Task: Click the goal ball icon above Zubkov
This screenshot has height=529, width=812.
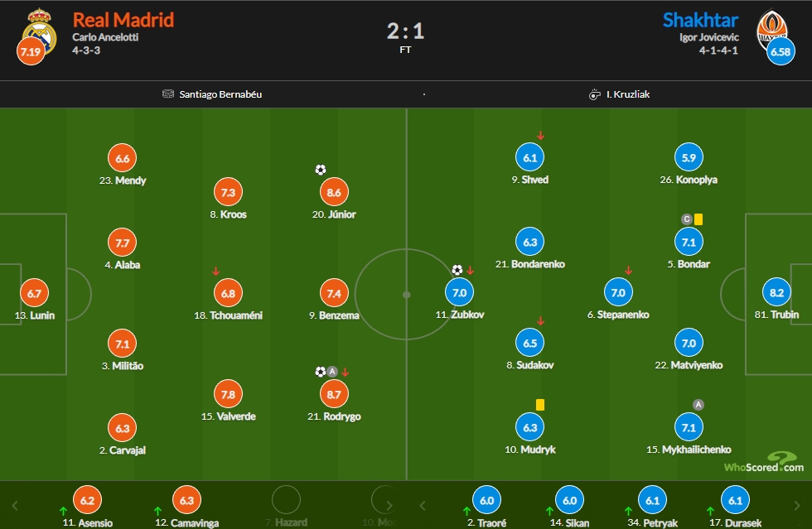Action: click(457, 270)
